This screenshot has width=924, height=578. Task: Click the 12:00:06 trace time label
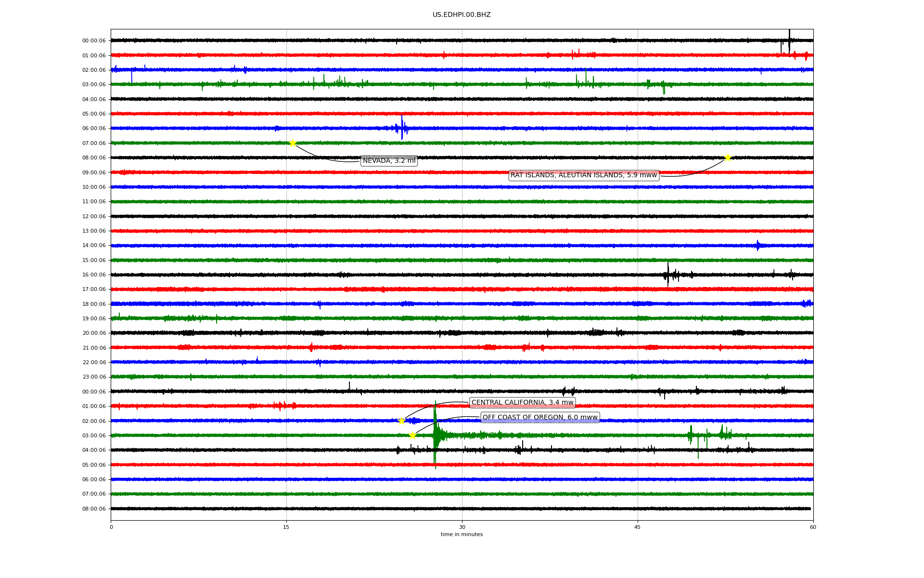pos(94,216)
